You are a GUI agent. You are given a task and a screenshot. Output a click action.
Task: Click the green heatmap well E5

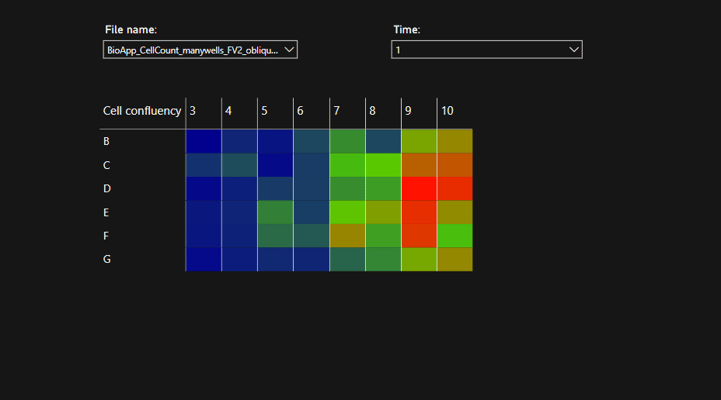275,212
